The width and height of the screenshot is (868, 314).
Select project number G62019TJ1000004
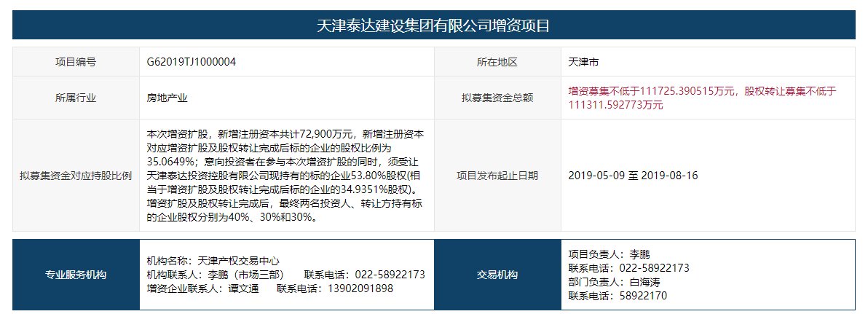point(192,62)
